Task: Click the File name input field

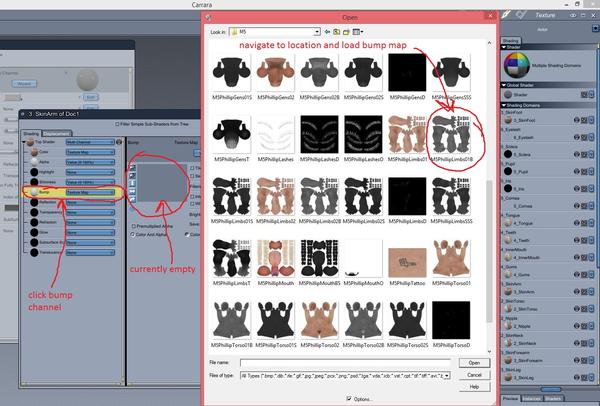Action: pyautogui.click(x=346, y=362)
